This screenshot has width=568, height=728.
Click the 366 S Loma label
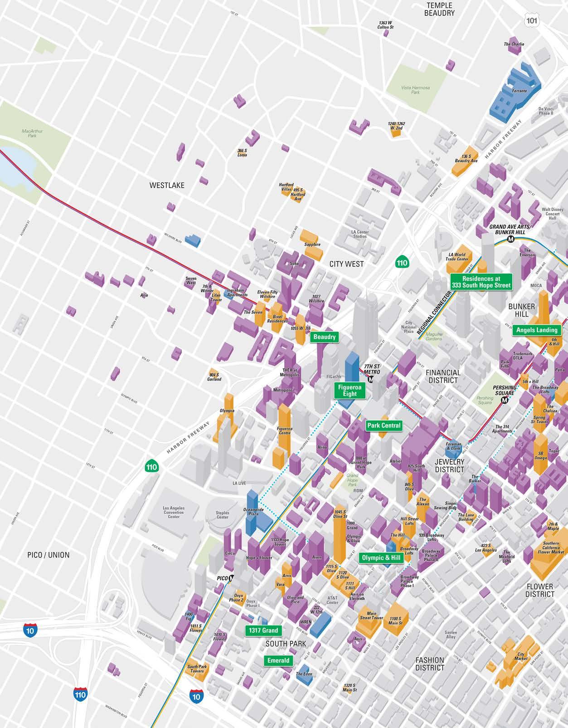click(x=243, y=153)
